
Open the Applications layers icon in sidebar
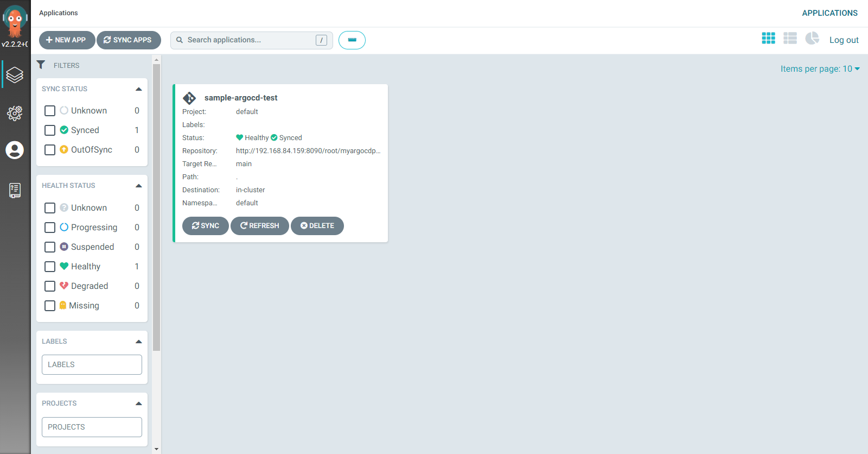(x=15, y=74)
